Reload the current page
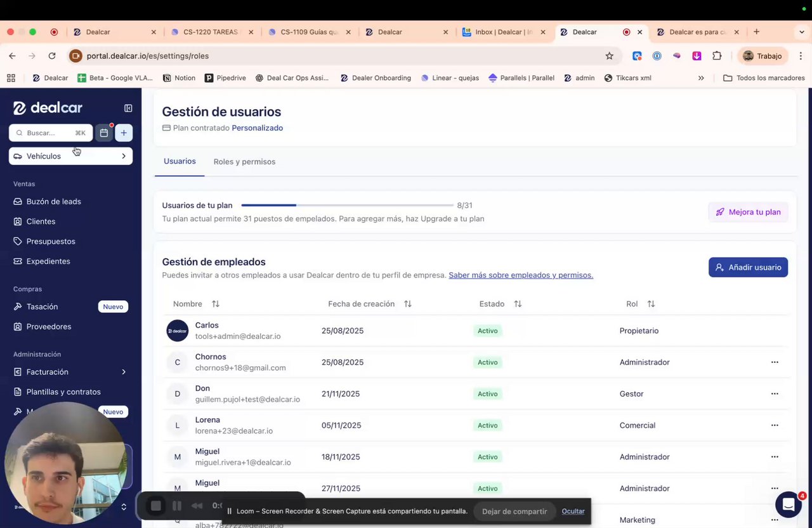The height and width of the screenshot is (528, 812). pos(52,56)
